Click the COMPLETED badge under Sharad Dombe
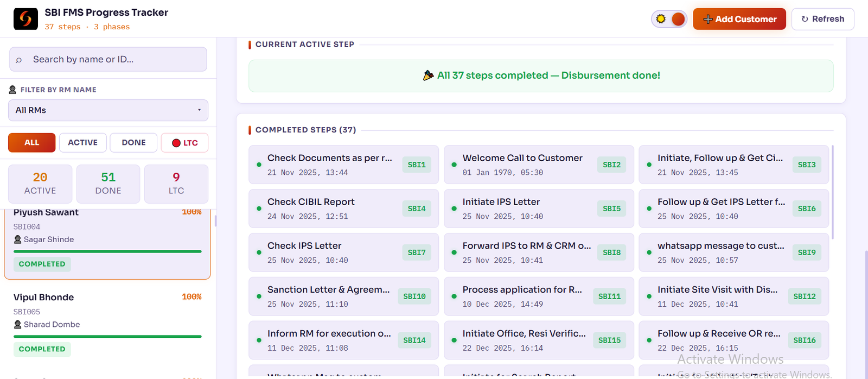Screen dimensions: 868x379 pyautogui.click(x=42, y=349)
